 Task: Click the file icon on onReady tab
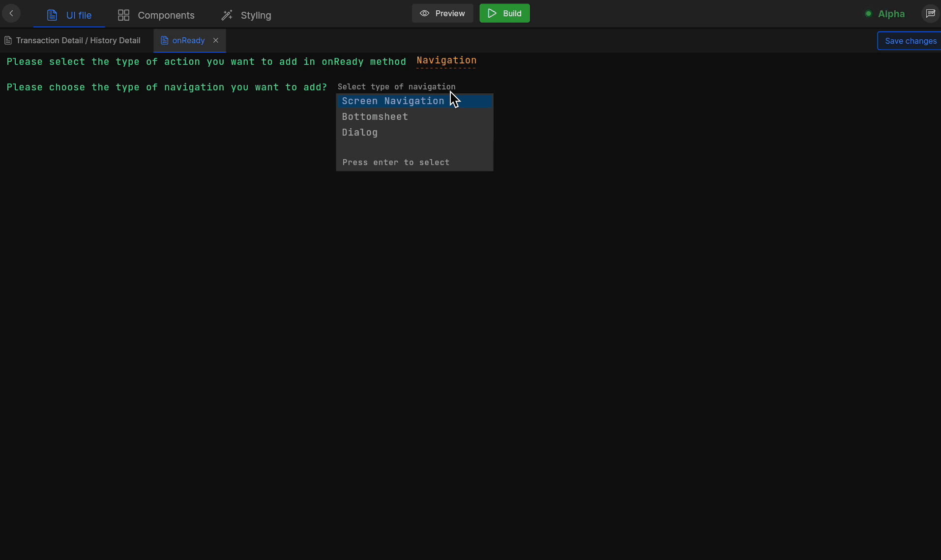165,40
